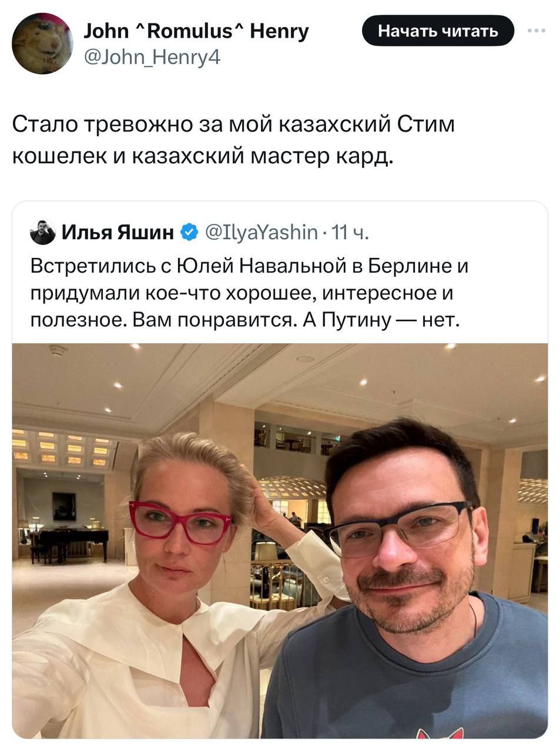Open the 11 ч. timestamp of quoted tweet
Screen dimensions: 560x752
[x=350, y=233]
